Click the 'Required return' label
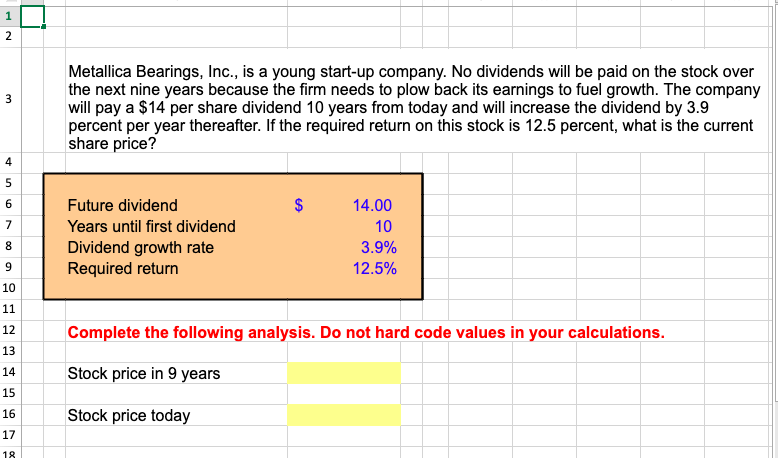778x458 pixels. point(123,268)
